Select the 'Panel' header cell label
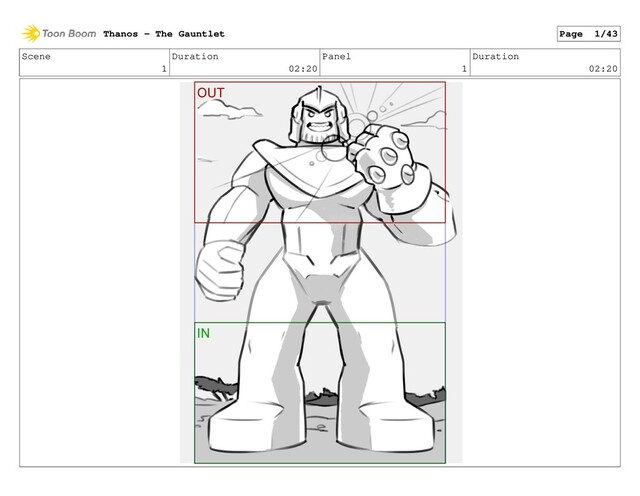This screenshot has width=640, height=496. [336, 56]
